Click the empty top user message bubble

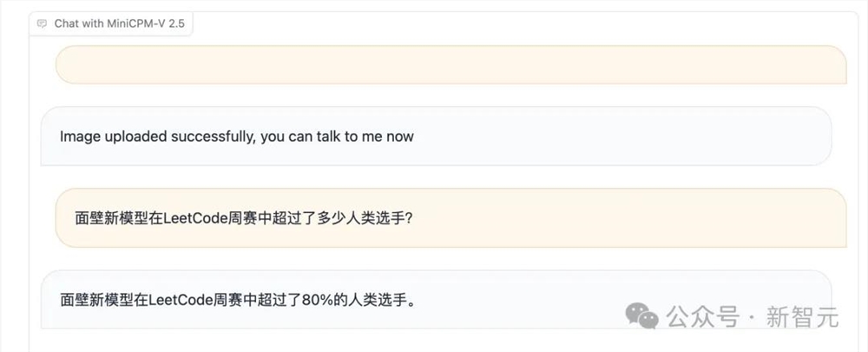450,65
